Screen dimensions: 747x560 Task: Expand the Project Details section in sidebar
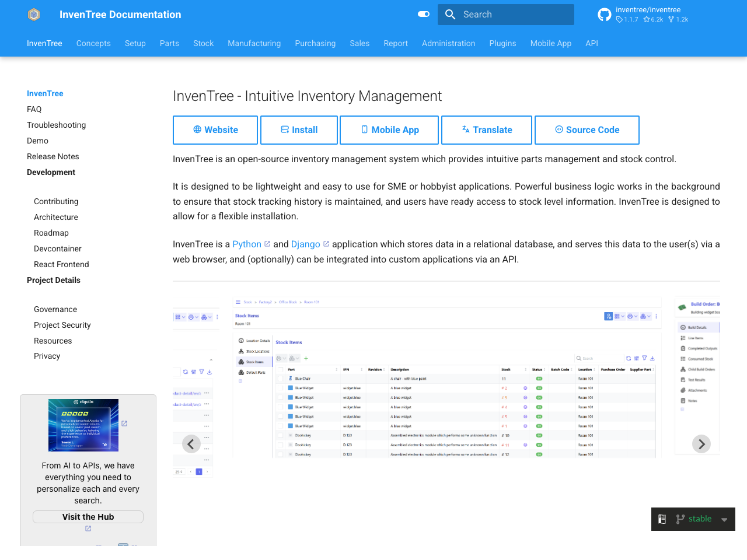tap(53, 280)
